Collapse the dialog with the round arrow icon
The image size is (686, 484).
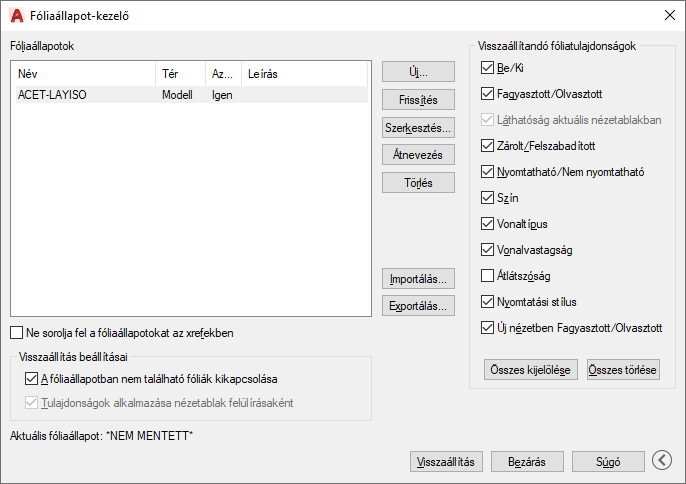point(662,460)
